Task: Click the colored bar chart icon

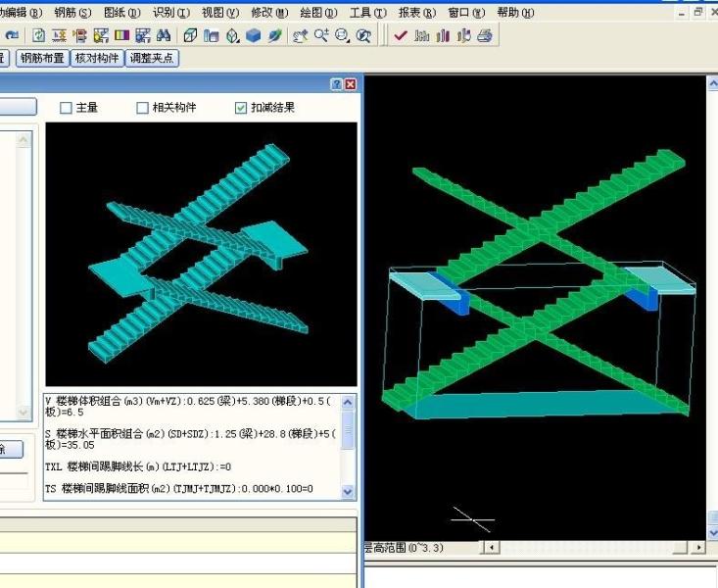Action: (443, 35)
